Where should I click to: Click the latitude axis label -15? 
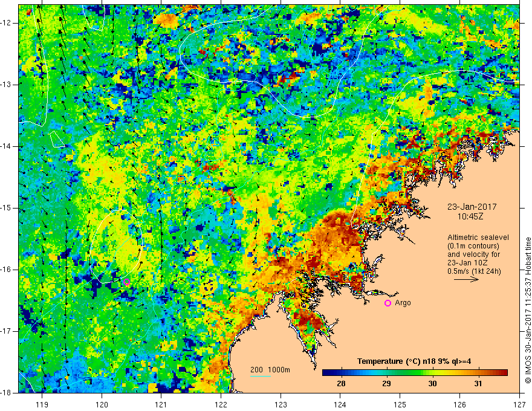click(x=6, y=208)
